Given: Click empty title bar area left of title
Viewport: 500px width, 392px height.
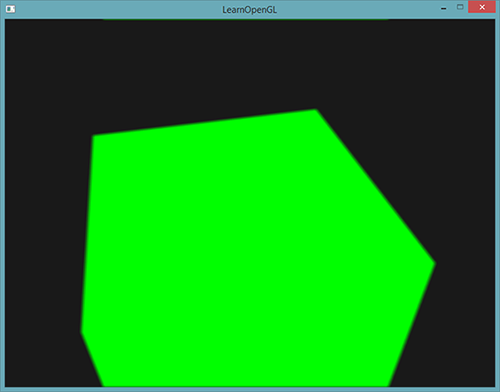Looking at the screenshot, I should 117,10.
